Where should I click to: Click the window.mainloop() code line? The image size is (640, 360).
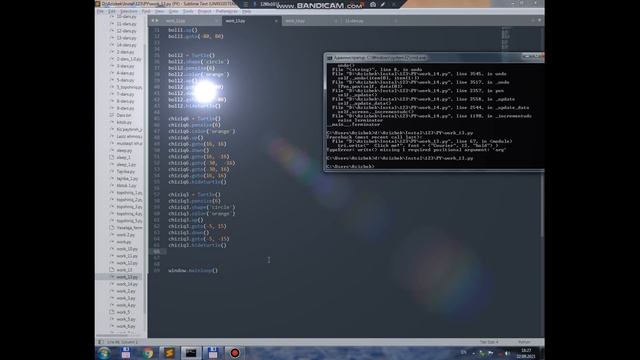point(193,270)
